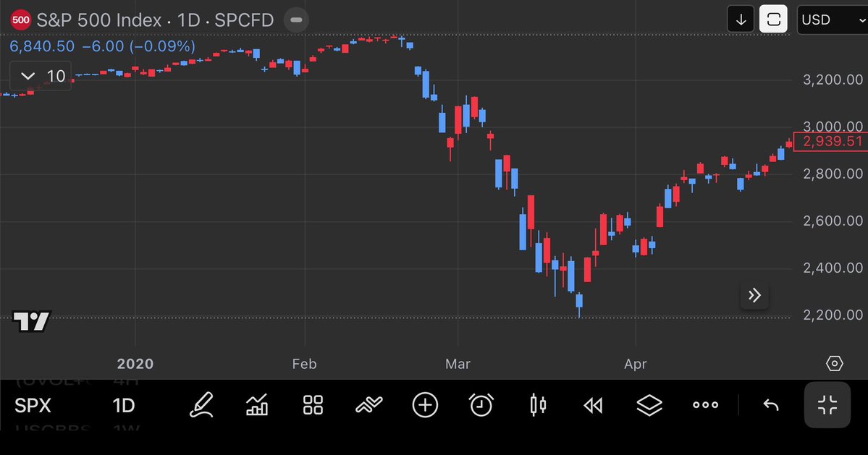Open the three-dots more menu
The width and height of the screenshot is (868, 455).
tap(705, 405)
